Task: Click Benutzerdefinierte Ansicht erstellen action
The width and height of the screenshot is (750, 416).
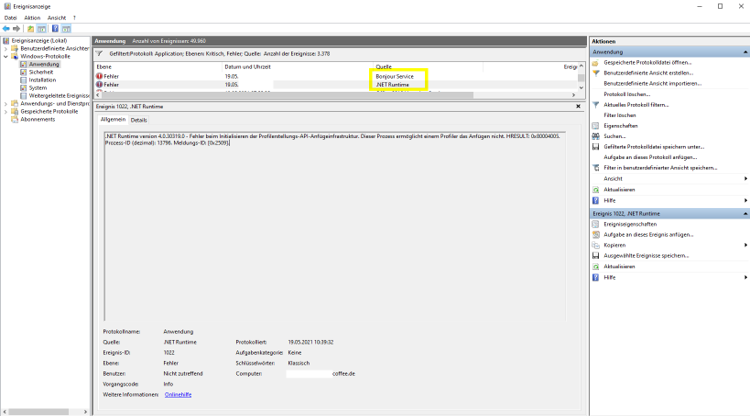Action: [x=648, y=73]
